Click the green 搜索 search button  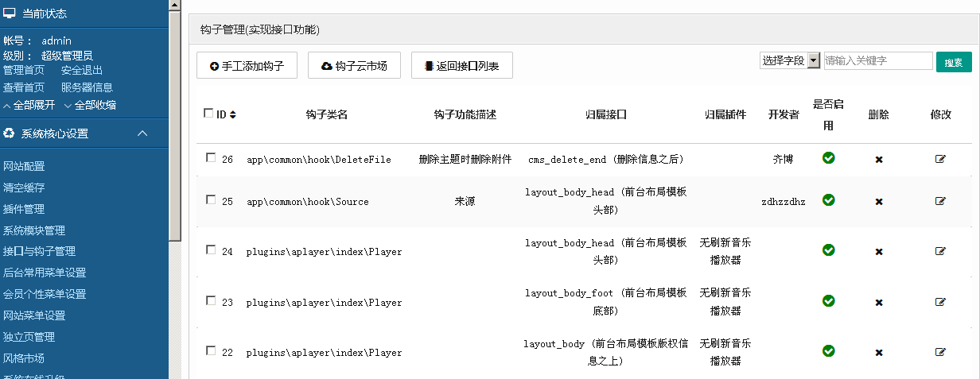tap(954, 62)
